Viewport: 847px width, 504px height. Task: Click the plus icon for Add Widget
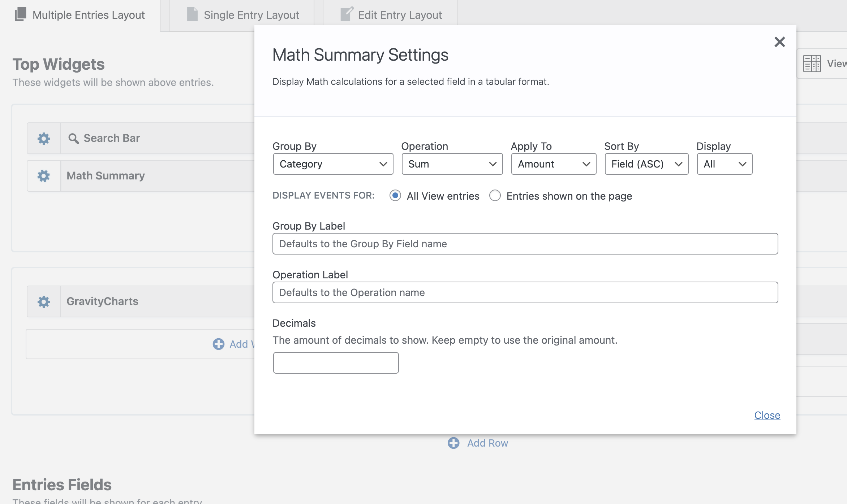coord(218,344)
